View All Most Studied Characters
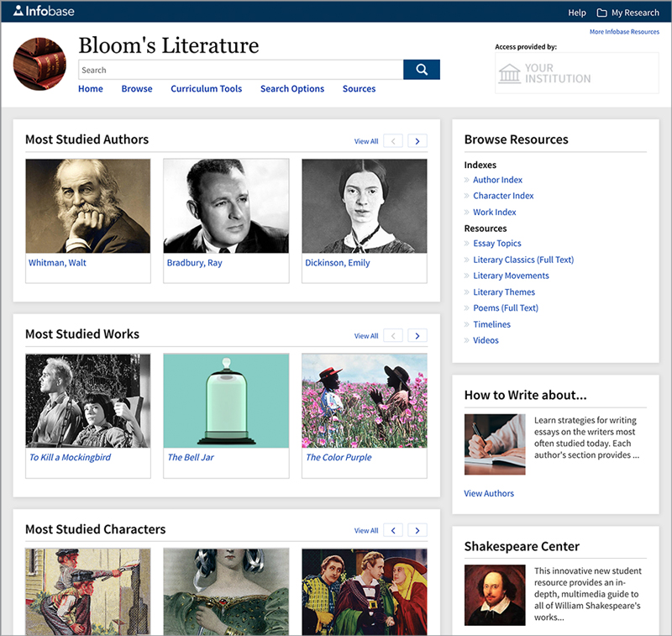 tap(366, 531)
